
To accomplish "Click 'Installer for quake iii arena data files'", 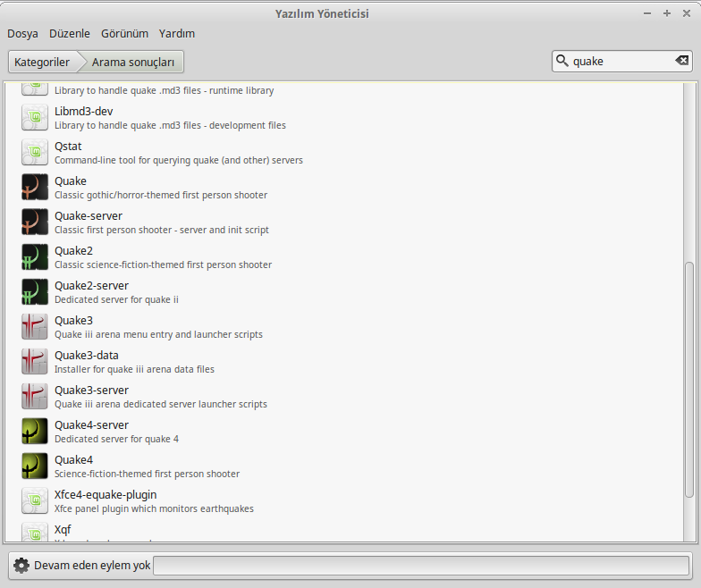I will 134,370.
